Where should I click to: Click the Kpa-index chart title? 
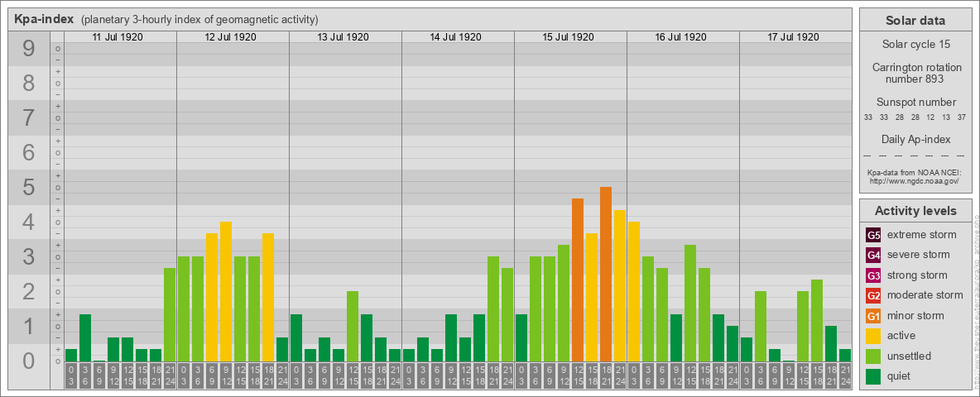point(45,19)
